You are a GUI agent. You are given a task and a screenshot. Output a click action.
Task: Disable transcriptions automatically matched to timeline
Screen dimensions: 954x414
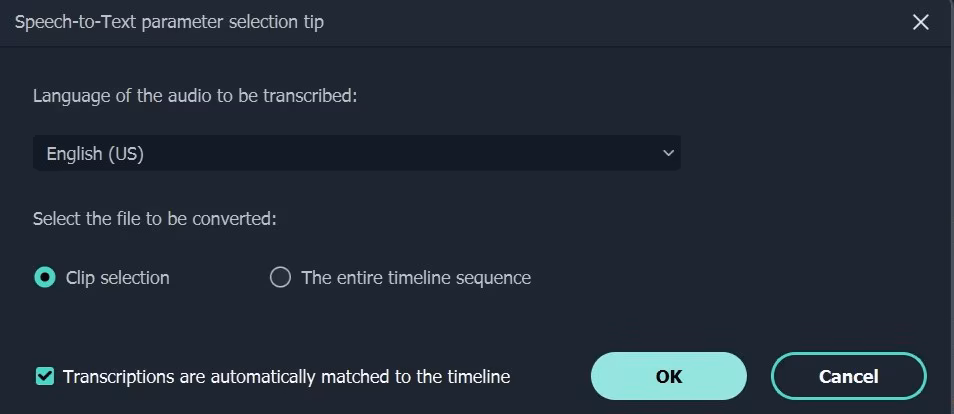coord(44,377)
